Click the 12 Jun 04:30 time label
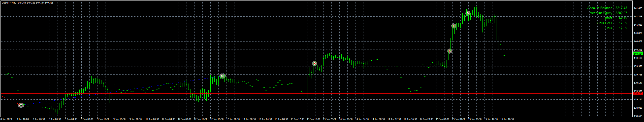This screenshot has width=644, height=122. [168, 119]
